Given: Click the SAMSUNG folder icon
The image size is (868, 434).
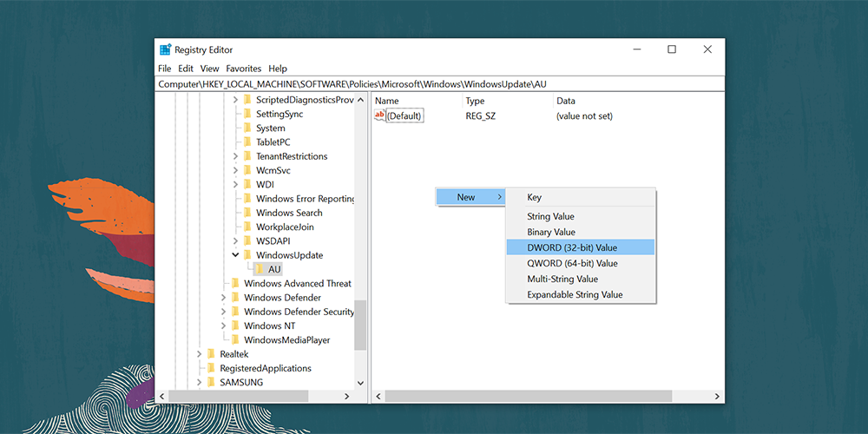Looking at the screenshot, I should point(211,382).
